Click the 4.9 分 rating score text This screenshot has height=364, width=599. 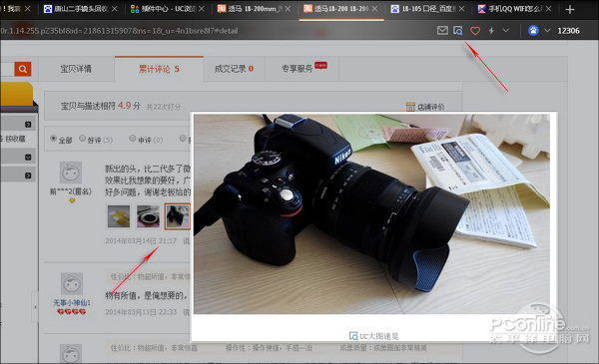click(129, 106)
